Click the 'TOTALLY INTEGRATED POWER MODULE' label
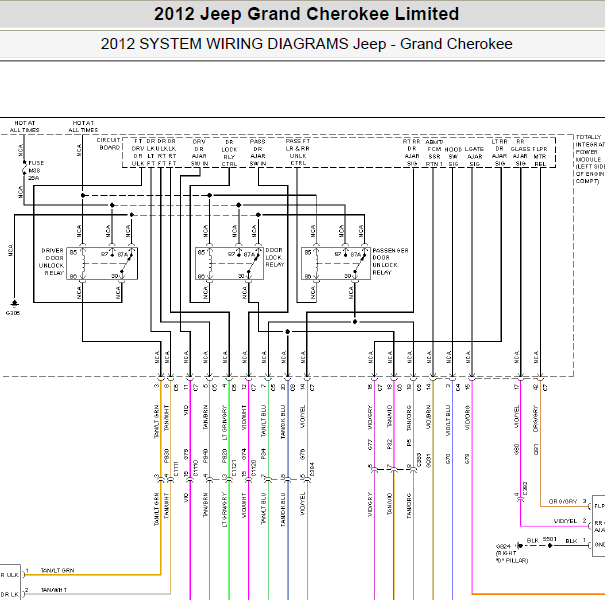Viewport: 605px width, 600px height. pos(590,159)
